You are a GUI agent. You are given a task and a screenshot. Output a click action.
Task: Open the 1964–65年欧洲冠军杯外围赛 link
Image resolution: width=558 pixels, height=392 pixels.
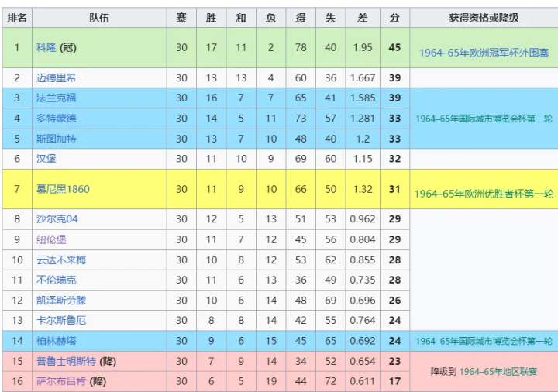(484, 53)
